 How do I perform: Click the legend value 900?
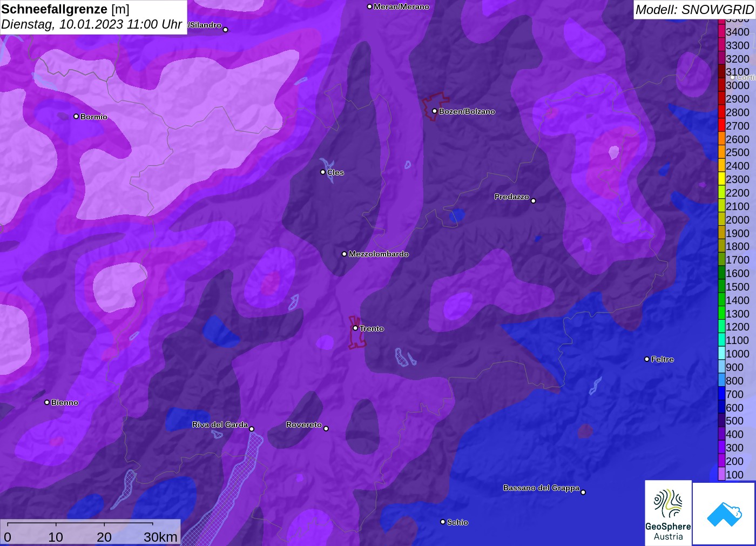click(x=734, y=367)
